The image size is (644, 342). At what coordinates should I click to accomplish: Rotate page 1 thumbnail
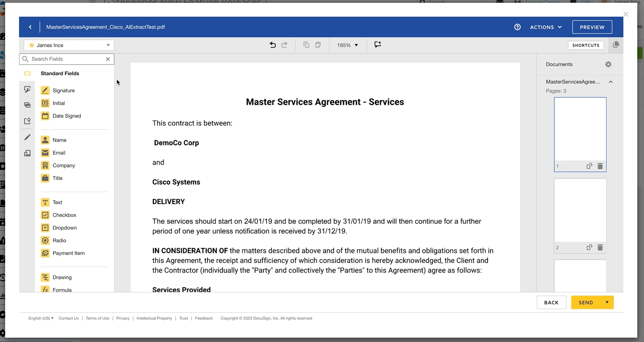[589, 166]
